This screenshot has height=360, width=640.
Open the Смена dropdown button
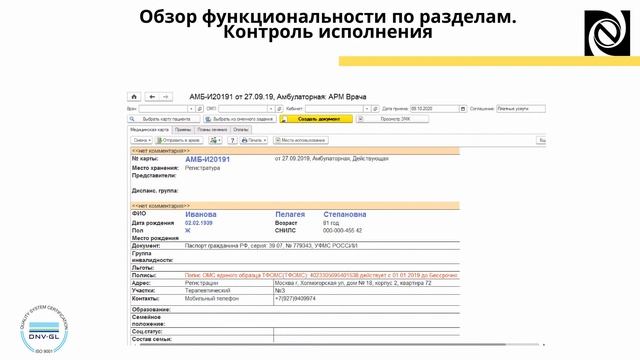[x=142, y=140]
